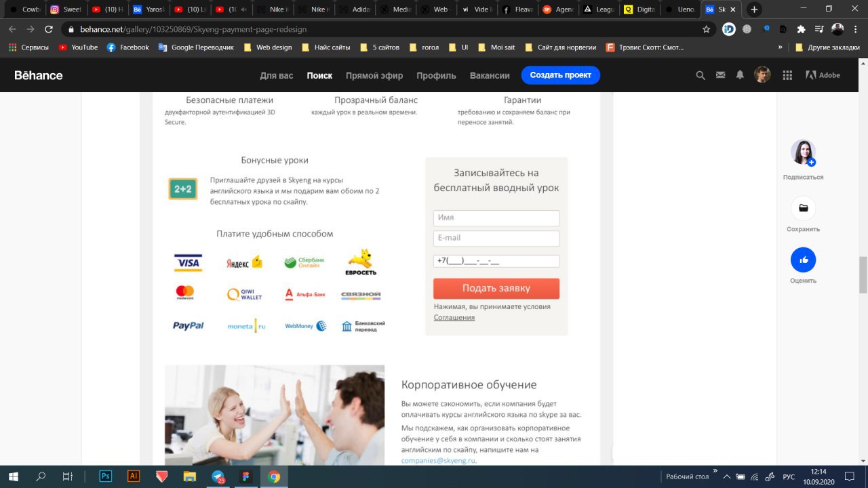Click the high-five corporate training photo
Viewport: 868px width, 488px height.
[x=275, y=415]
